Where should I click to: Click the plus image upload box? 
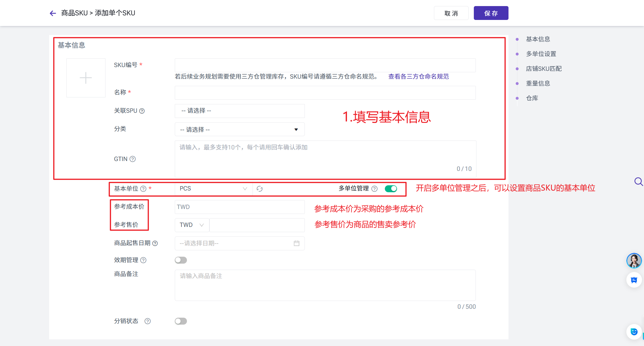click(86, 78)
